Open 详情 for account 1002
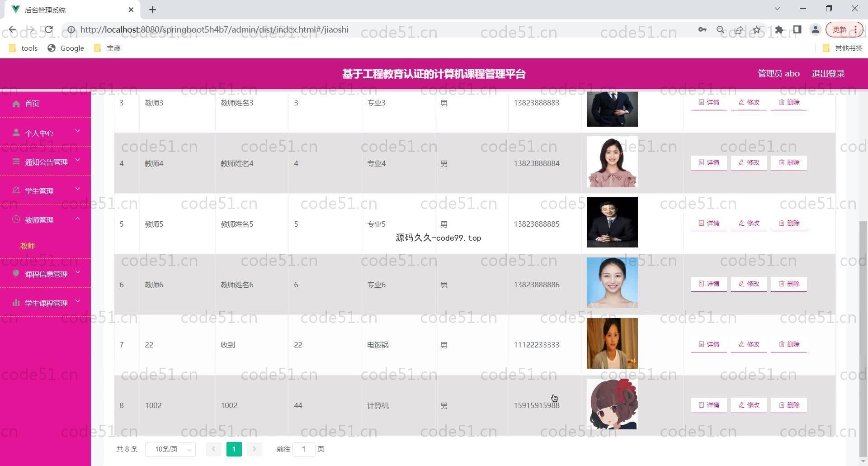The width and height of the screenshot is (868, 466). [x=708, y=405]
